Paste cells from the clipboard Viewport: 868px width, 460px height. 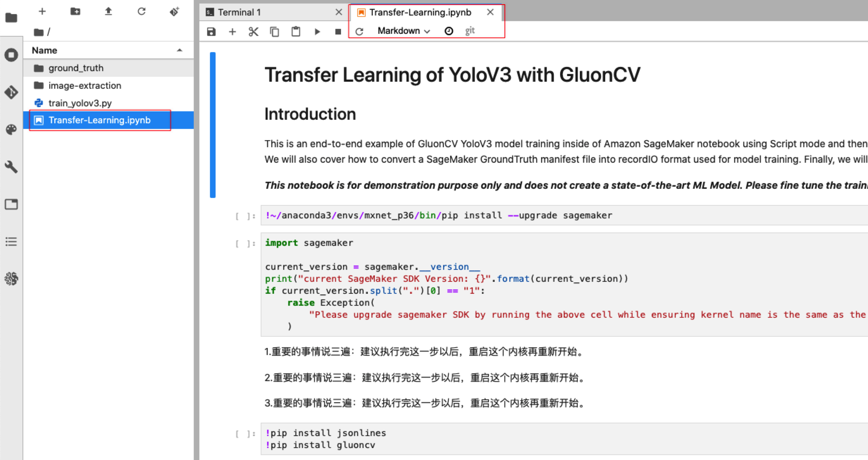296,31
